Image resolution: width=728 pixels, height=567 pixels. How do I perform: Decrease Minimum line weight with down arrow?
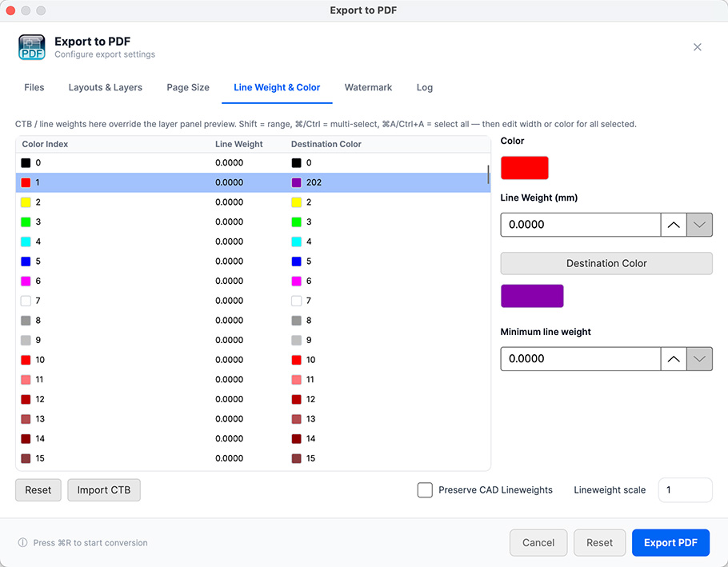(x=699, y=358)
